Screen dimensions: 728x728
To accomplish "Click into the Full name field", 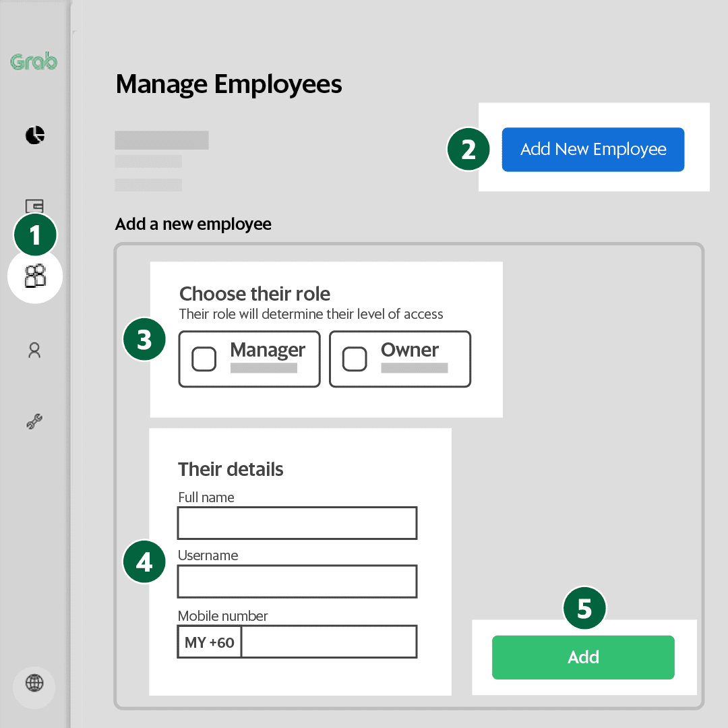I will coord(297,524).
